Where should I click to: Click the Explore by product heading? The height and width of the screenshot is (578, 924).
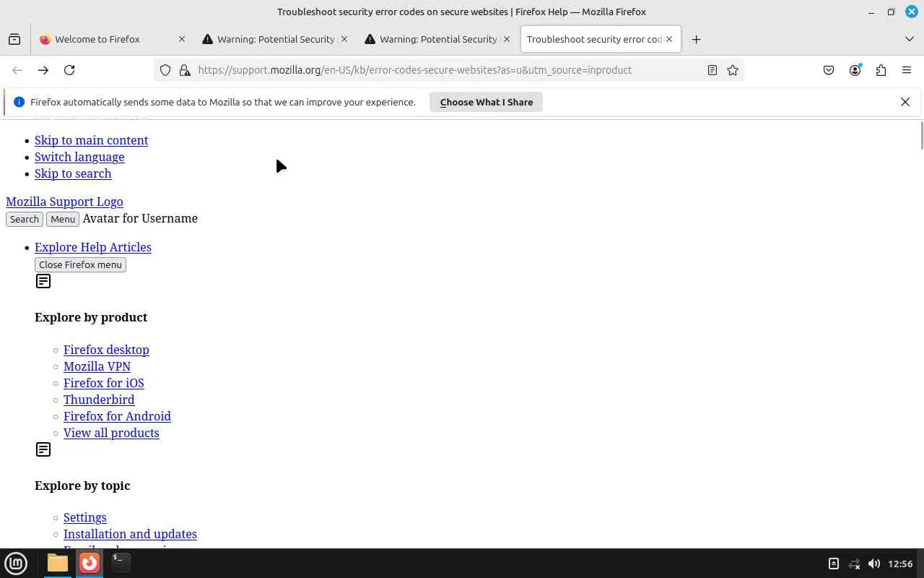[x=91, y=317]
